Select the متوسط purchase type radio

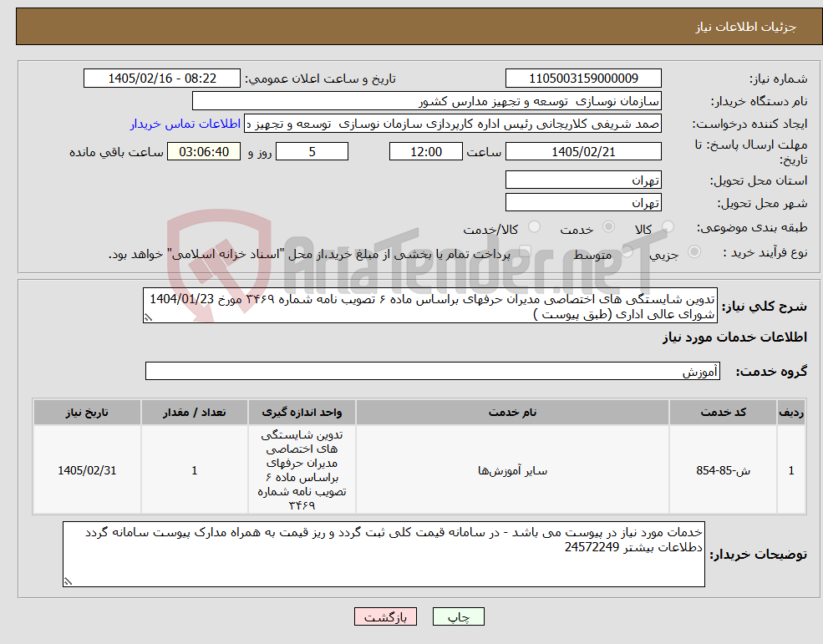(627, 252)
